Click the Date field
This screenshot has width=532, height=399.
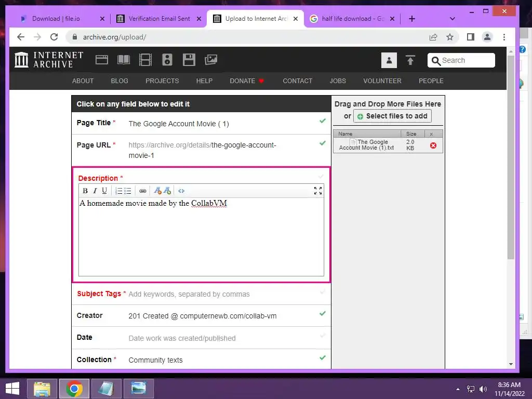(201, 338)
